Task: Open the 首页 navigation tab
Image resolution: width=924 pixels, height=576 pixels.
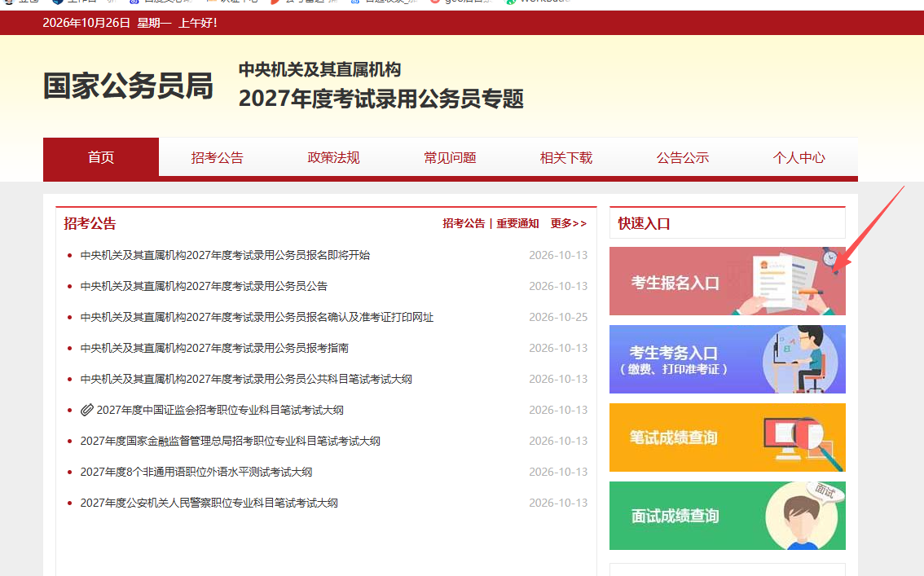Action: coord(101,157)
